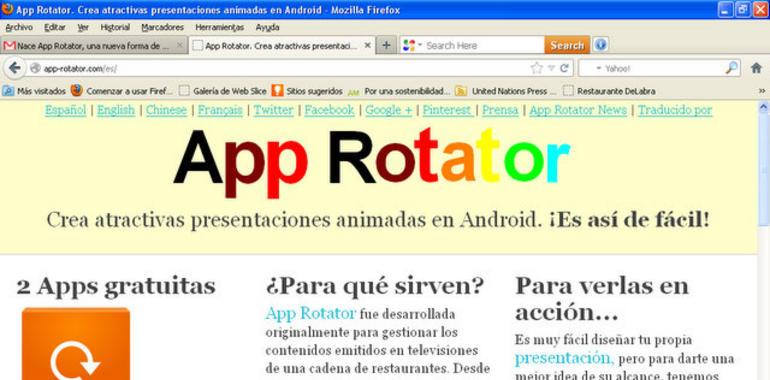Open the Google + link
This screenshot has height=380, width=770.
point(389,110)
